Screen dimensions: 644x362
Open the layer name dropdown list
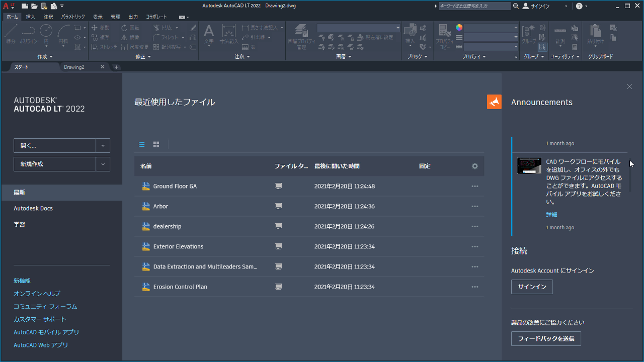click(359, 28)
